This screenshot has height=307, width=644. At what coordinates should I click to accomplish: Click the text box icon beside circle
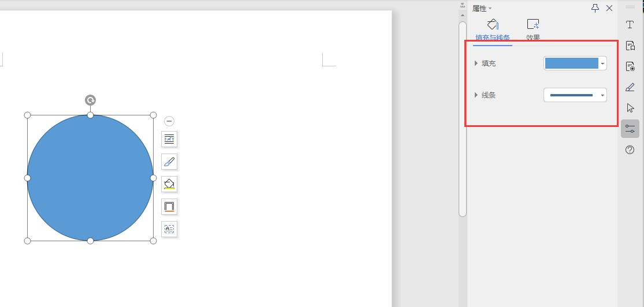coord(169,229)
